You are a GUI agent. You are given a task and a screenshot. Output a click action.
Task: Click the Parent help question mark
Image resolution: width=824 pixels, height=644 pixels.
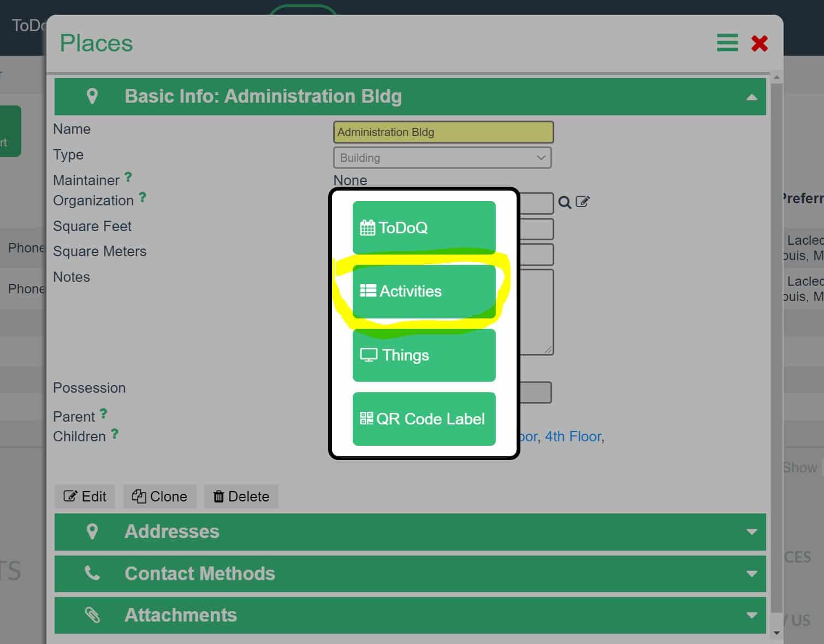pos(103,413)
